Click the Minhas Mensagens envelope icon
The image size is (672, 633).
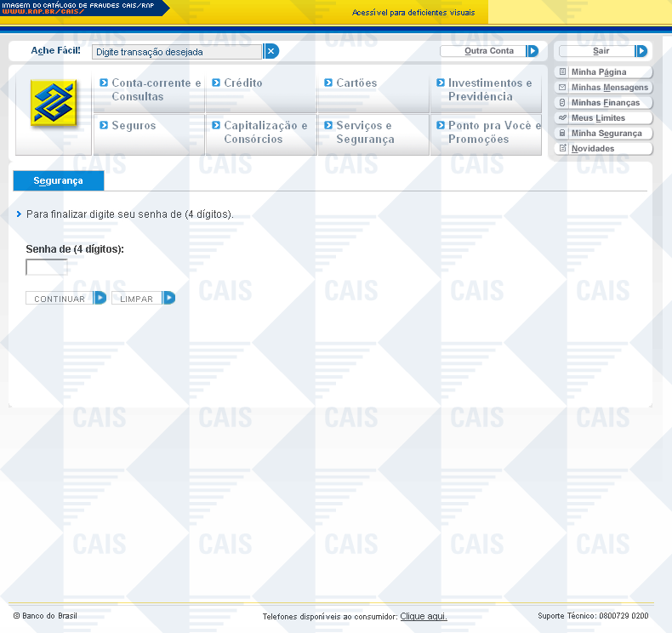pos(562,88)
